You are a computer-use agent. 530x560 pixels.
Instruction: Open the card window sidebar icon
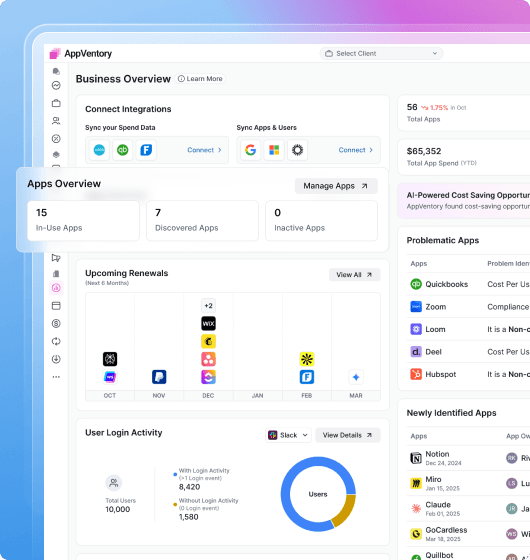coord(56,306)
